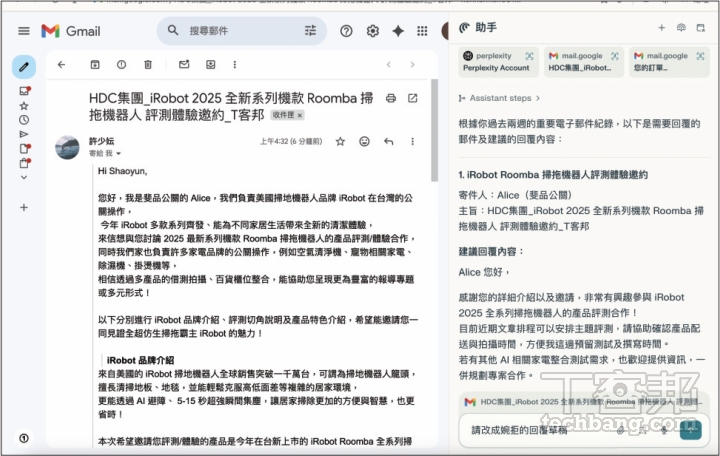Go back to inbox arrow
The image size is (720, 456).
(x=61, y=65)
